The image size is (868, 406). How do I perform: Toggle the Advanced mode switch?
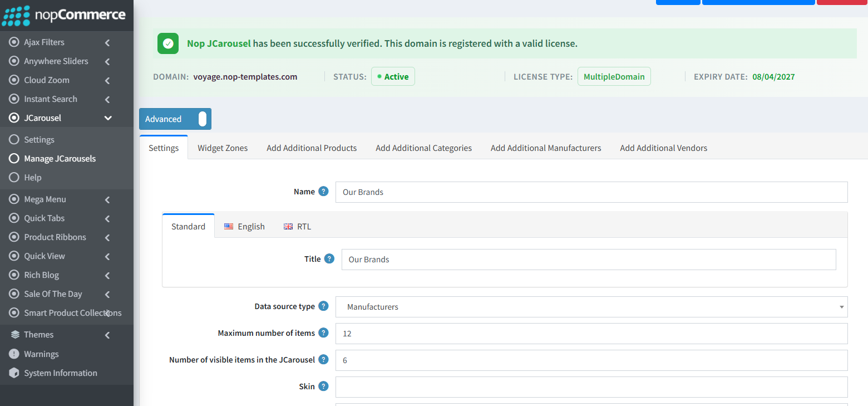[x=175, y=119]
